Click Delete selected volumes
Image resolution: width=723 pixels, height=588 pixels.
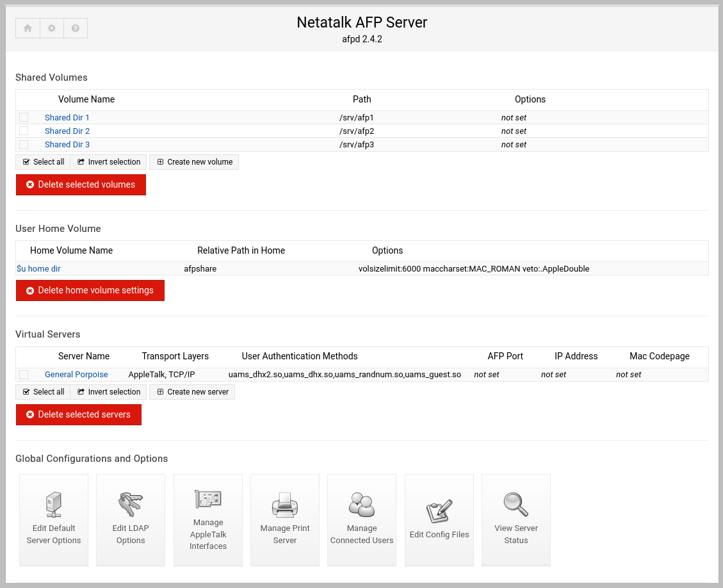coord(81,184)
